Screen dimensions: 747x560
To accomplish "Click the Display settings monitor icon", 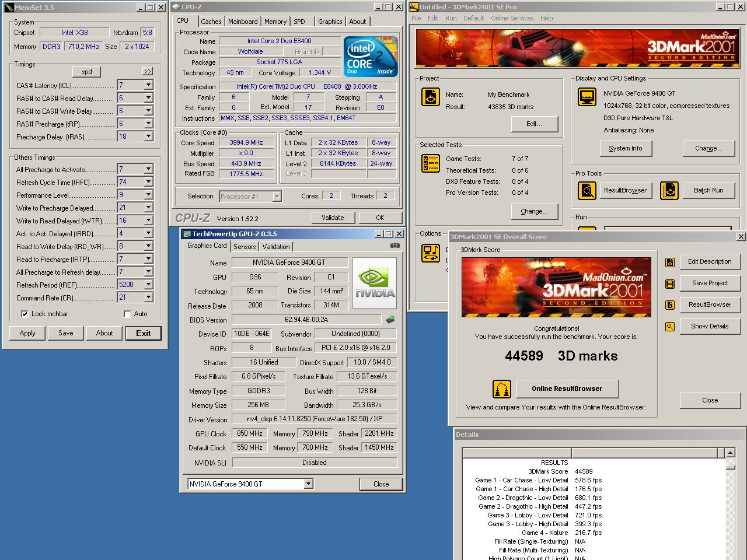I will click(587, 97).
